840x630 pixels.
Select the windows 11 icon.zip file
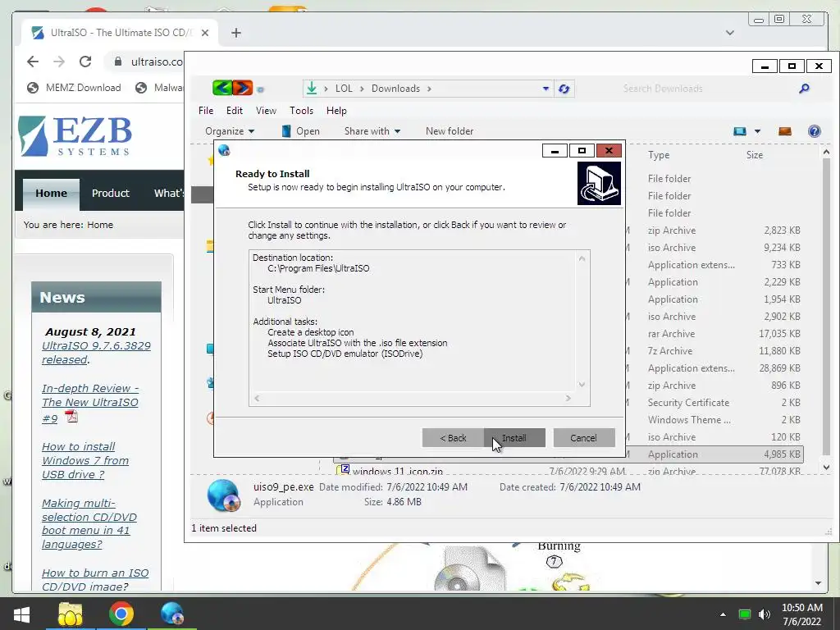pos(398,471)
